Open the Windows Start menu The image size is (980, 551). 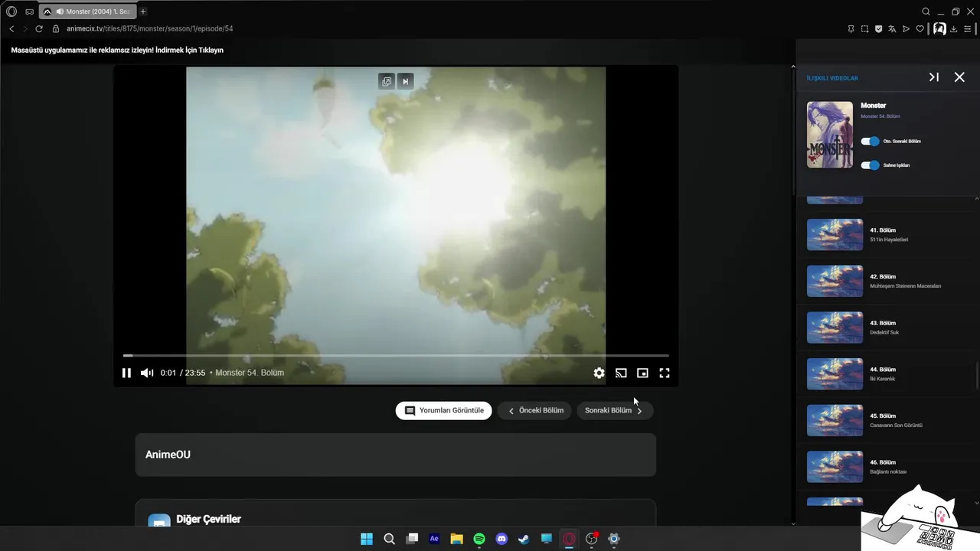pos(367,539)
